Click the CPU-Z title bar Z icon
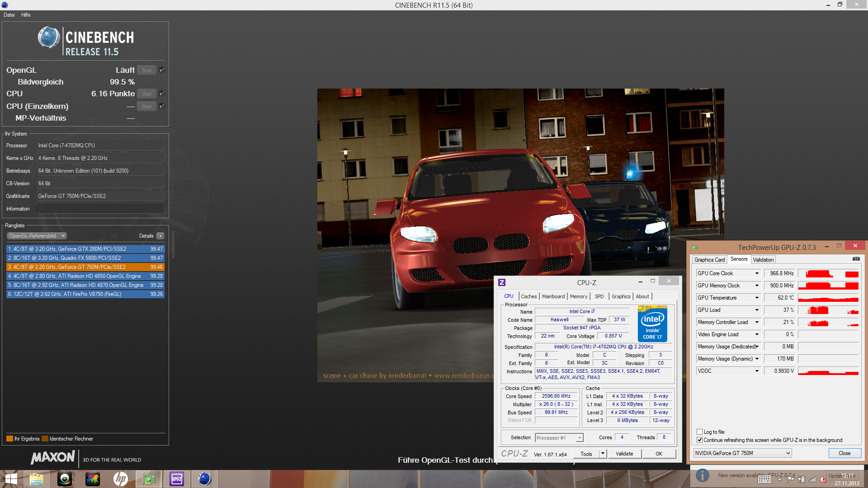The height and width of the screenshot is (488, 868). [x=502, y=282]
